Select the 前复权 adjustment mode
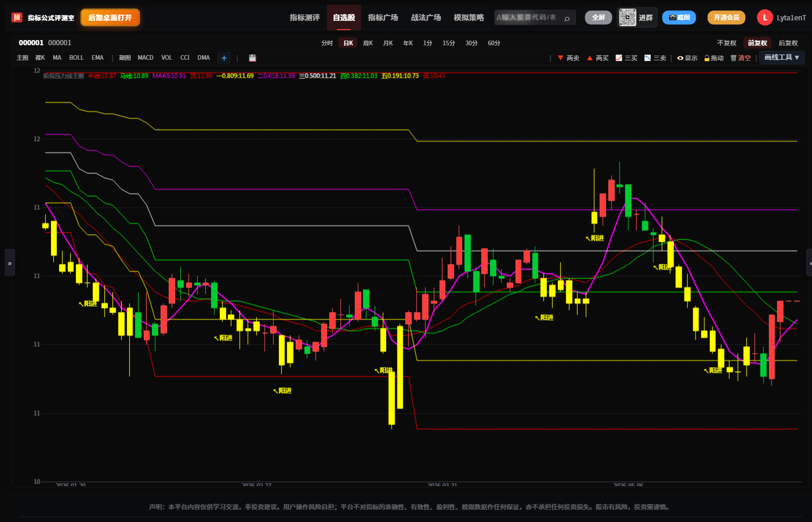The image size is (812, 522). pyautogui.click(x=757, y=43)
